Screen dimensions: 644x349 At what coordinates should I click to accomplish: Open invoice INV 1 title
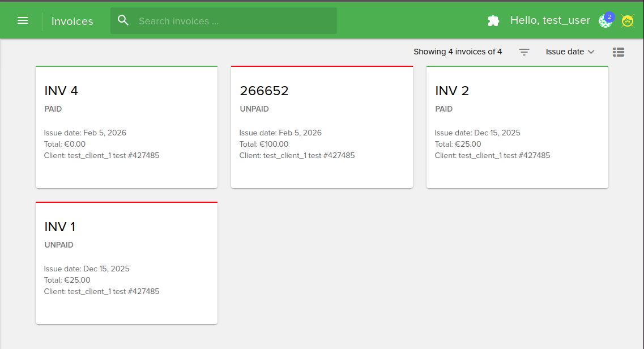[x=60, y=227]
